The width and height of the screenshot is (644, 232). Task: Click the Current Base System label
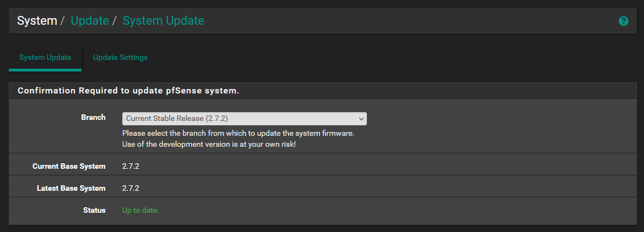coord(69,167)
